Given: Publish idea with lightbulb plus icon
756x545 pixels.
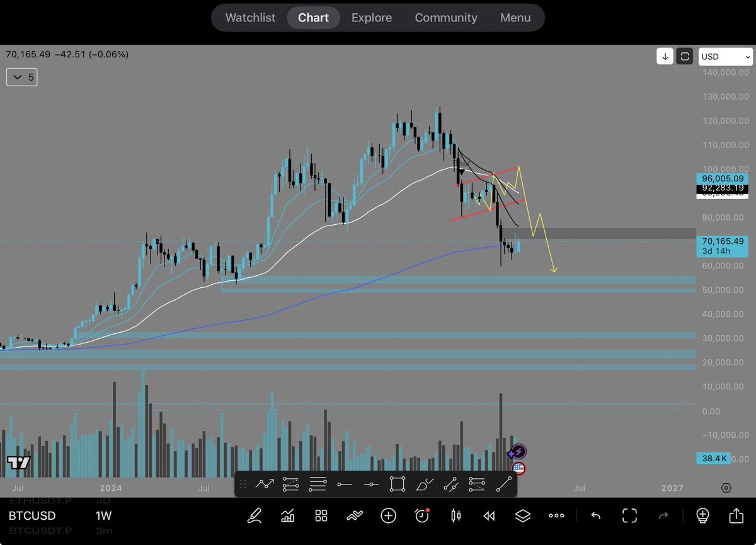Looking at the screenshot, I should pyautogui.click(x=703, y=515).
